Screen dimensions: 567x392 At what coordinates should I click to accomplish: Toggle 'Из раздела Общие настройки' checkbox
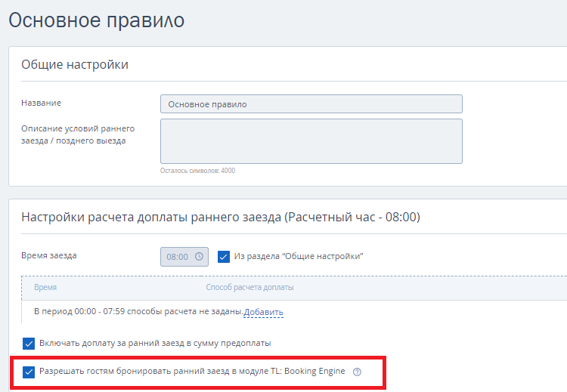224,257
